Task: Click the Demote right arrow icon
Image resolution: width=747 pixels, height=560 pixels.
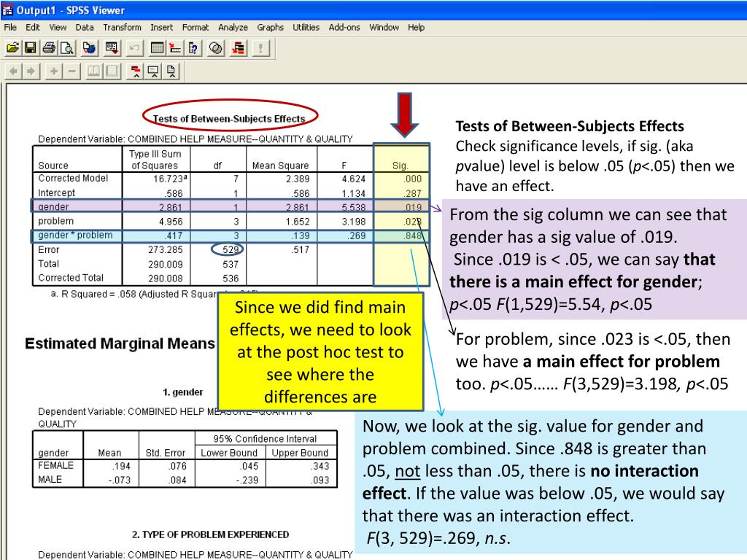Action: click(31, 71)
